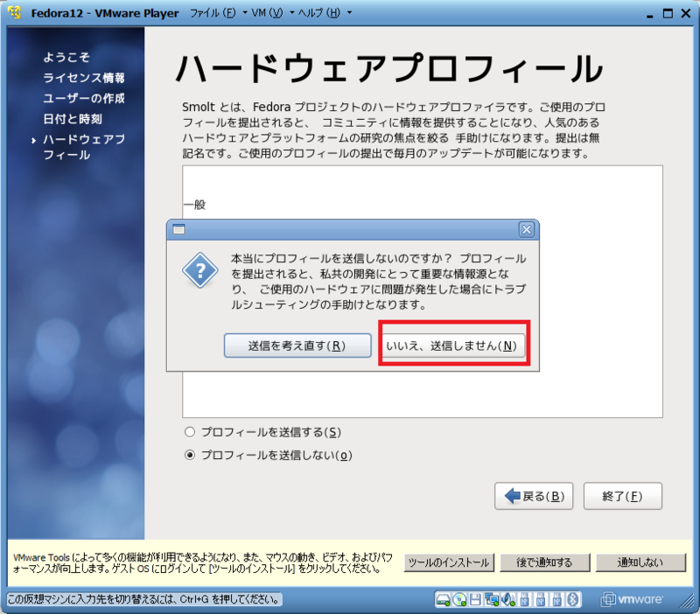Viewport: 700px width, 614px height.
Task: Click the CD/DVD drive icon
Action: point(459,600)
